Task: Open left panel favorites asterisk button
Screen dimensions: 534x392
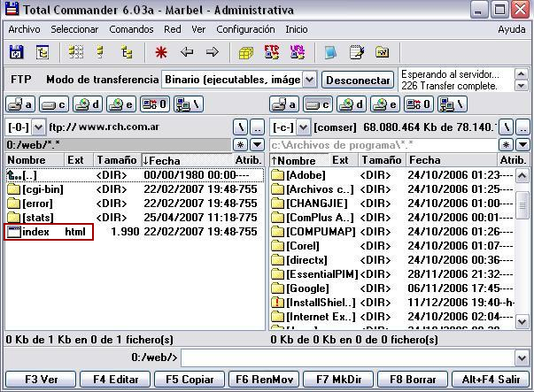Action: (x=240, y=144)
